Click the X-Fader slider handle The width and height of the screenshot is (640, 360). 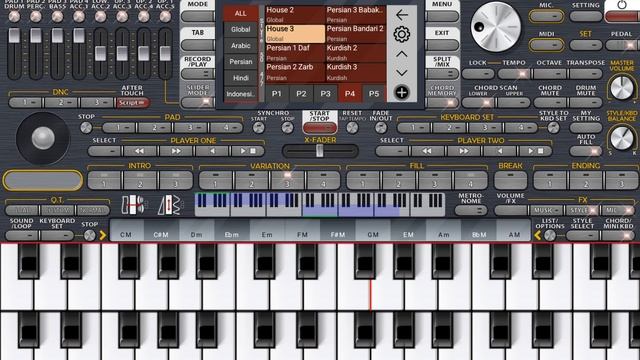pos(320,151)
